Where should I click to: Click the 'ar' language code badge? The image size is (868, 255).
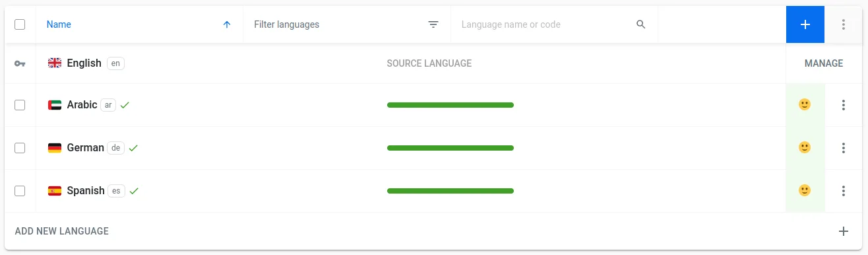click(108, 105)
